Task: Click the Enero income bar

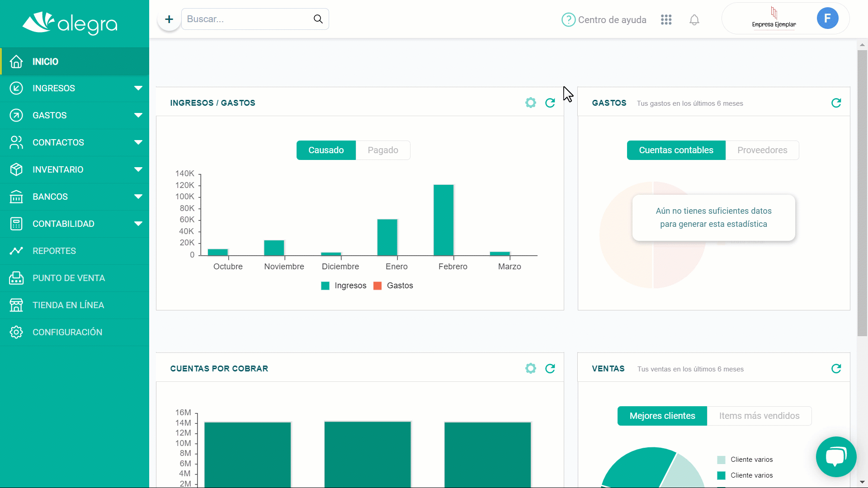Action: point(387,237)
